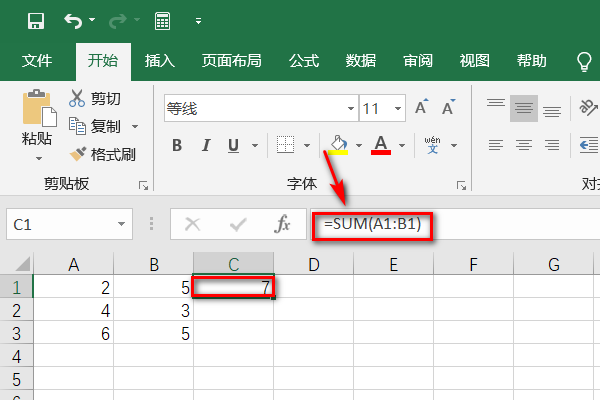Image resolution: width=600 pixels, height=400 pixels.
Task: Switch to the 插入 ribbon tab
Action: click(x=160, y=61)
